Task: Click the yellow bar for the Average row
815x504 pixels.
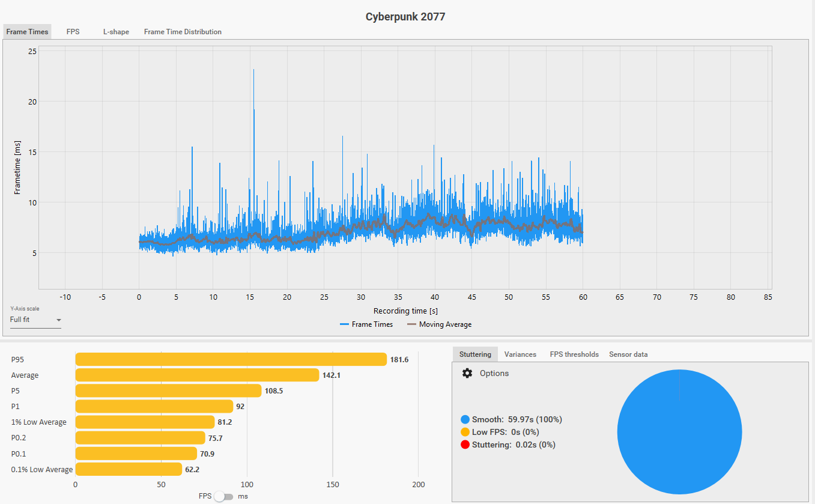Action: tap(197, 375)
